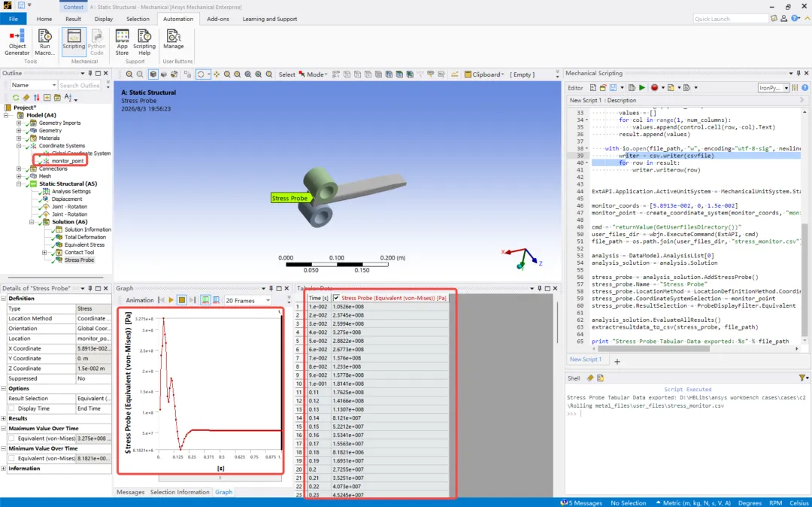Expand the Geometry Imports node
The width and height of the screenshot is (812, 507).
click(x=19, y=123)
